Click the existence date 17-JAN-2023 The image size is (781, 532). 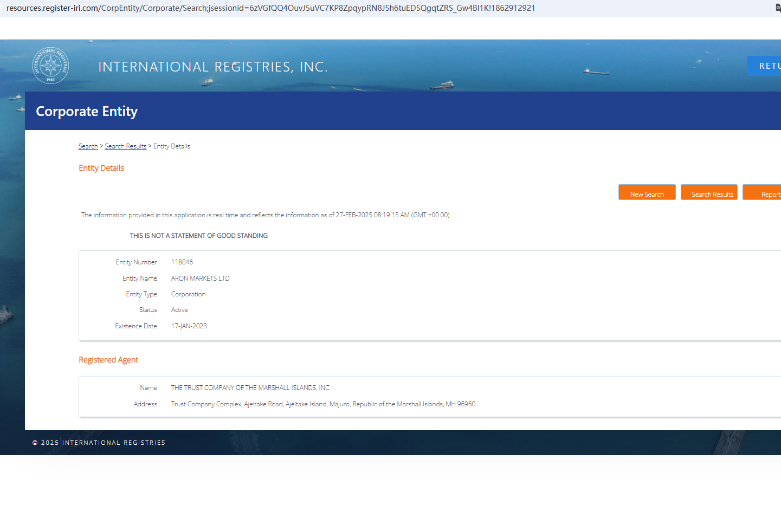(x=189, y=326)
